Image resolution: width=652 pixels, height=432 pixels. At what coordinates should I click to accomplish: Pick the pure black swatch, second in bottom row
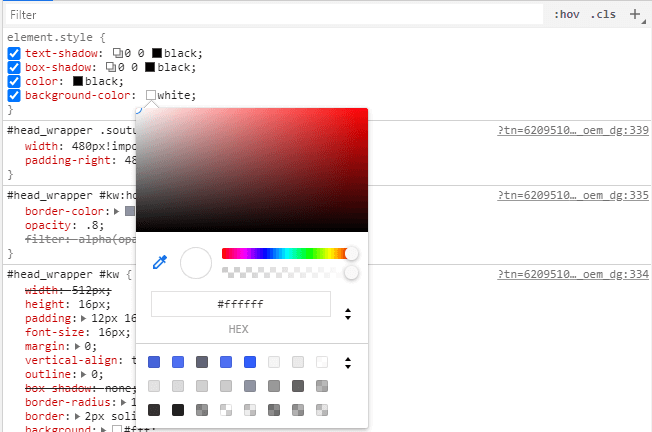click(x=178, y=410)
